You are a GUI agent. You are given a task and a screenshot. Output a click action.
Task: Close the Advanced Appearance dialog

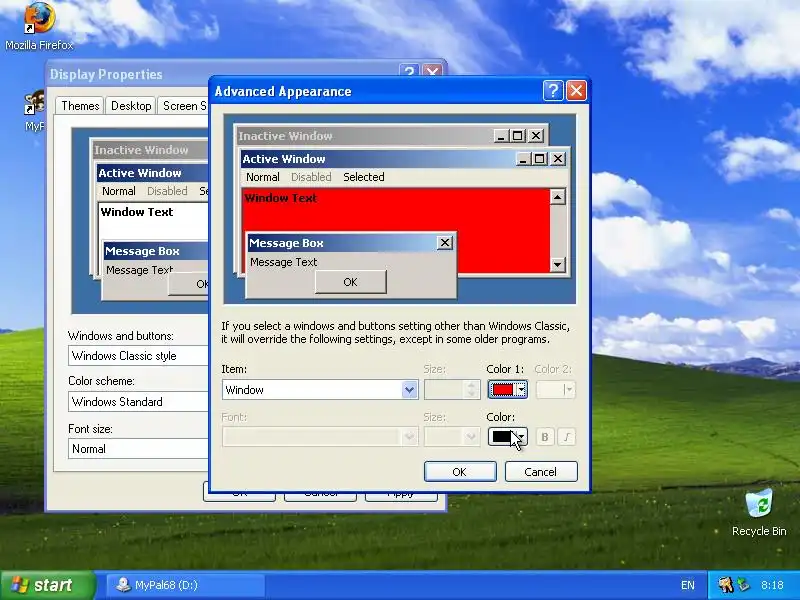[x=577, y=91]
